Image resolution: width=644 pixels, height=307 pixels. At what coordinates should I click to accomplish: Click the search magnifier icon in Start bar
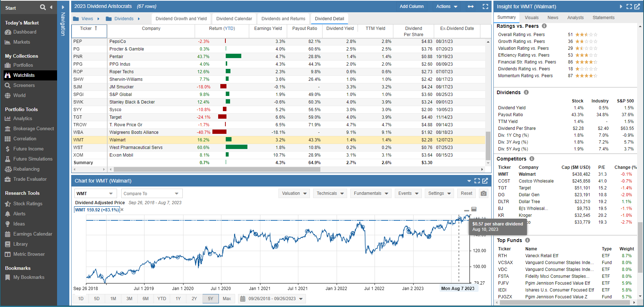pyautogui.click(x=43, y=7)
